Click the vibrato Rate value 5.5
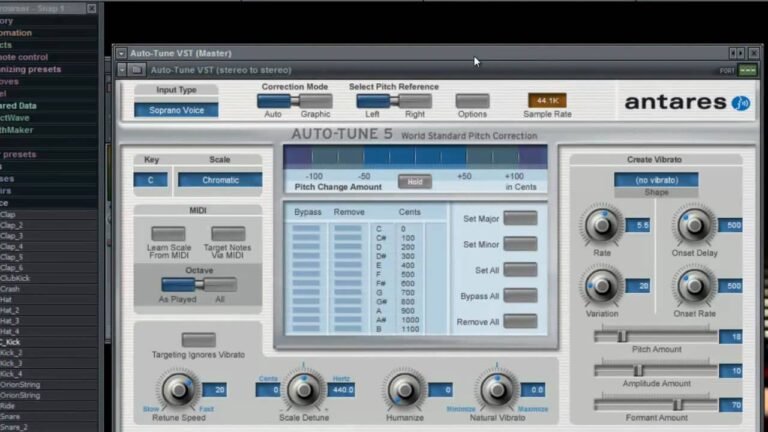 coord(638,225)
